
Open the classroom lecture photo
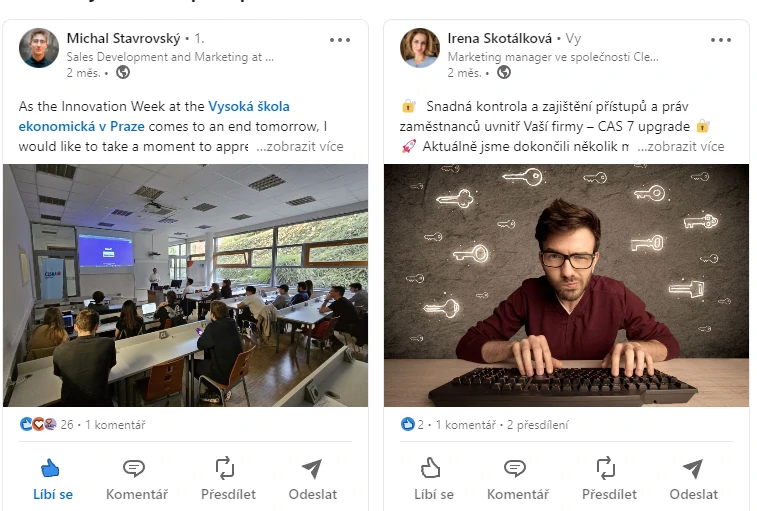185,285
